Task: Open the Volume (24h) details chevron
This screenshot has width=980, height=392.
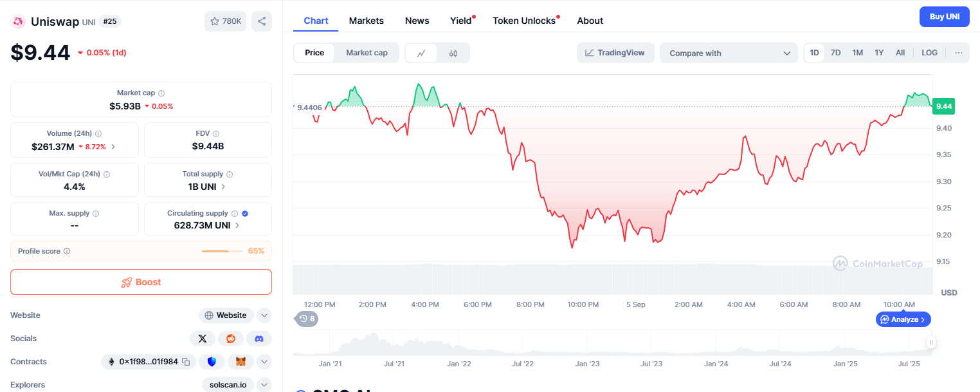Action: click(114, 147)
